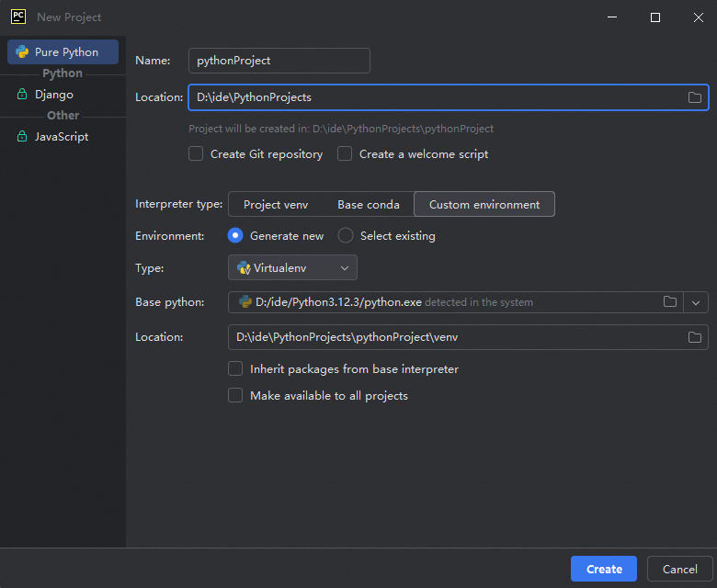Open the Type Virtualenv dropdown

[292, 267]
